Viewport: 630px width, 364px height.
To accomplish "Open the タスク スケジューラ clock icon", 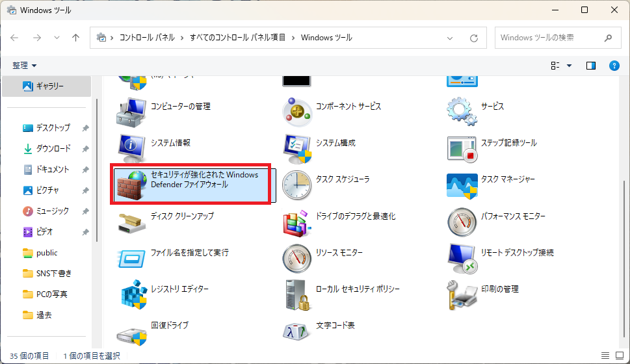I will pos(297,185).
